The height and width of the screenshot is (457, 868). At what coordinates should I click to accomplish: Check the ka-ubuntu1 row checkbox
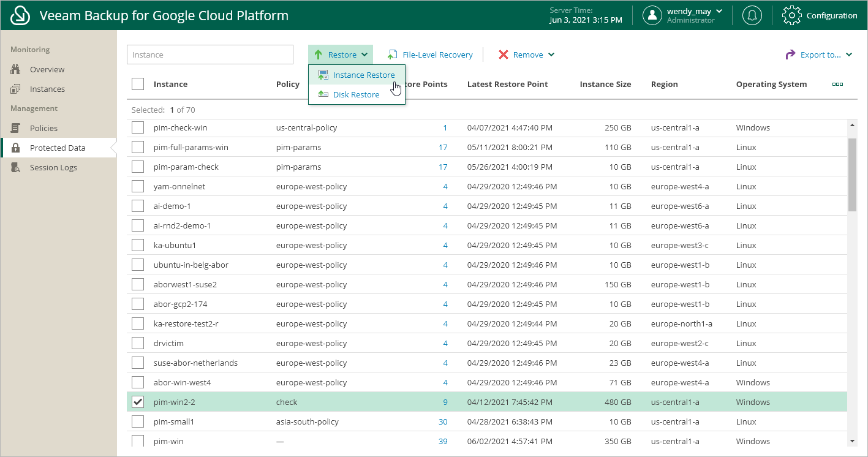138,245
